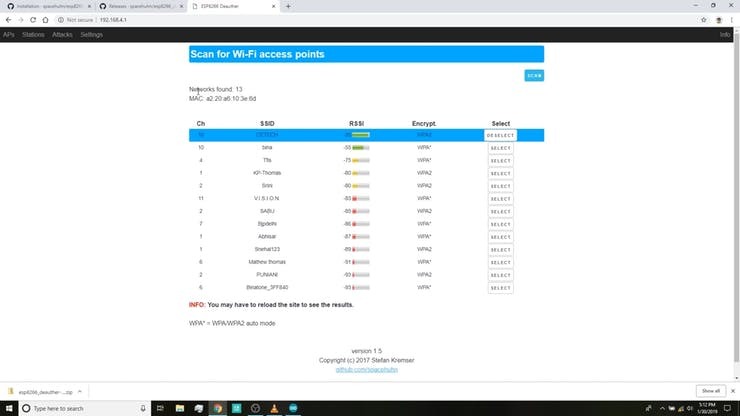Image resolution: width=740 pixels, height=416 pixels.
Task: Select the -86 RSSI network on channel 7
Action: tap(501, 225)
